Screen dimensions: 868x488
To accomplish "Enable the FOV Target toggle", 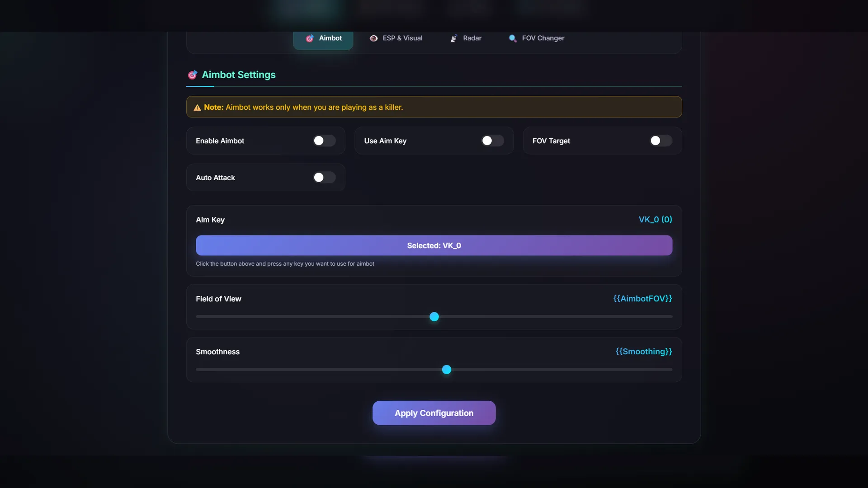I will point(660,141).
